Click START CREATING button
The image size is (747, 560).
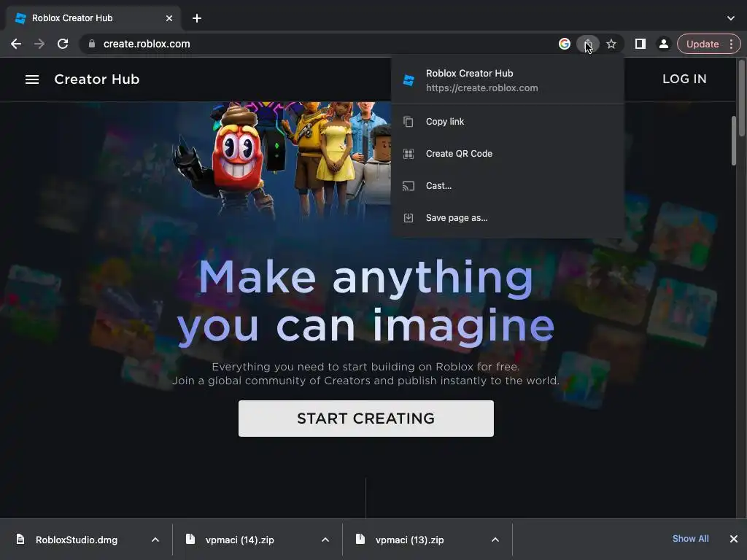[x=366, y=418]
